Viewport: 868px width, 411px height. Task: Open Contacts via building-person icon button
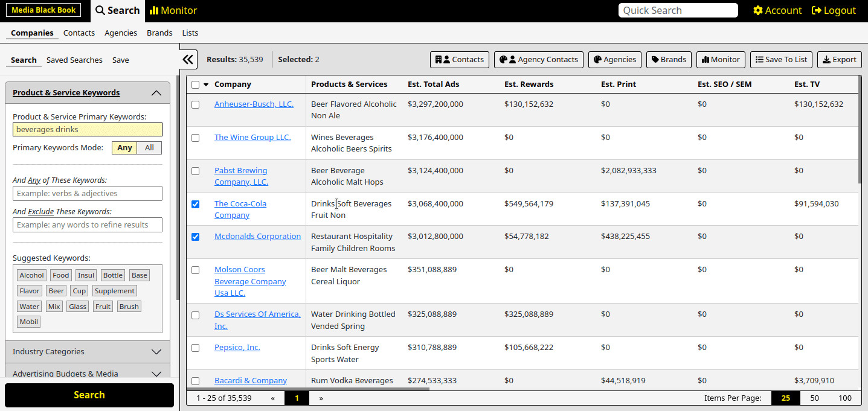[460, 60]
